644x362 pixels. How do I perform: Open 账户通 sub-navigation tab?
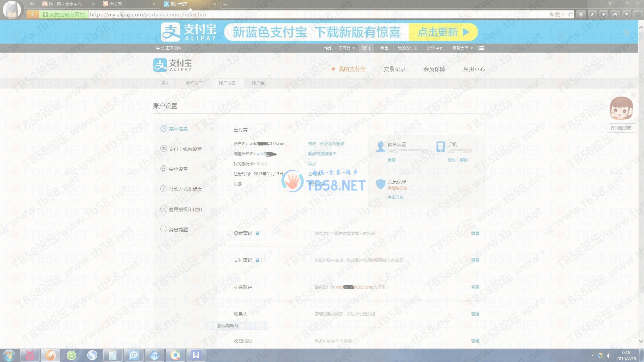coord(258,83)
